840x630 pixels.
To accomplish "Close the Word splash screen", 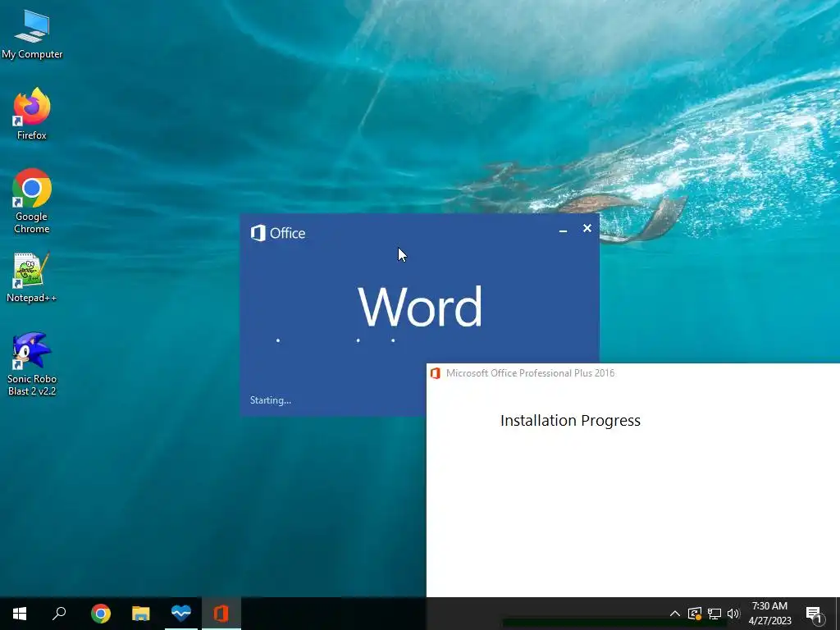I will (587, 229).
